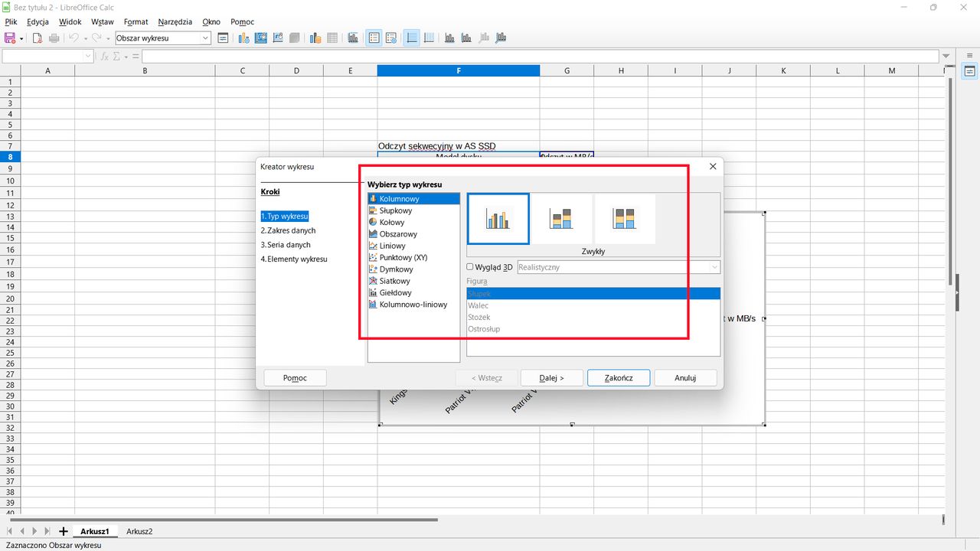Screen dimensions: 980x551
Task: Click the Dalej > button
Action: coord(551,377)
